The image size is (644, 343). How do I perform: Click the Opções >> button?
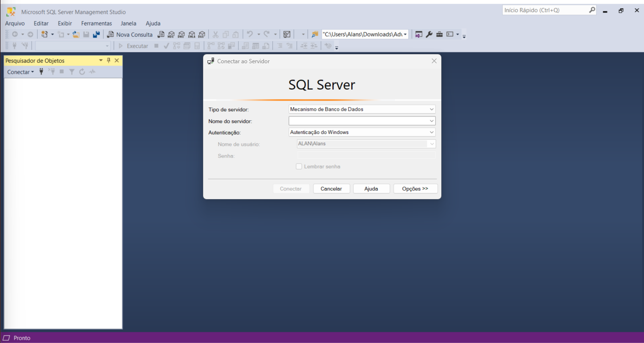415,189
